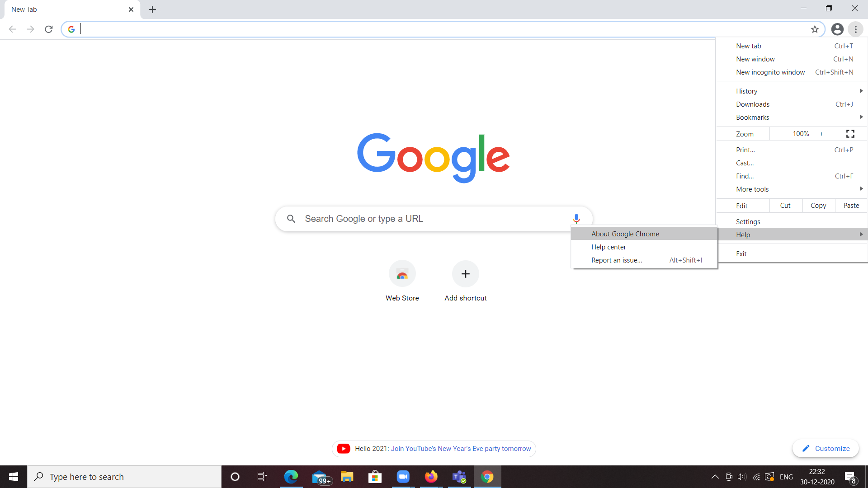This screenshot has width=868, height=488.
Task: Open Chrome settings via gear icon
Action: [748, 221]
